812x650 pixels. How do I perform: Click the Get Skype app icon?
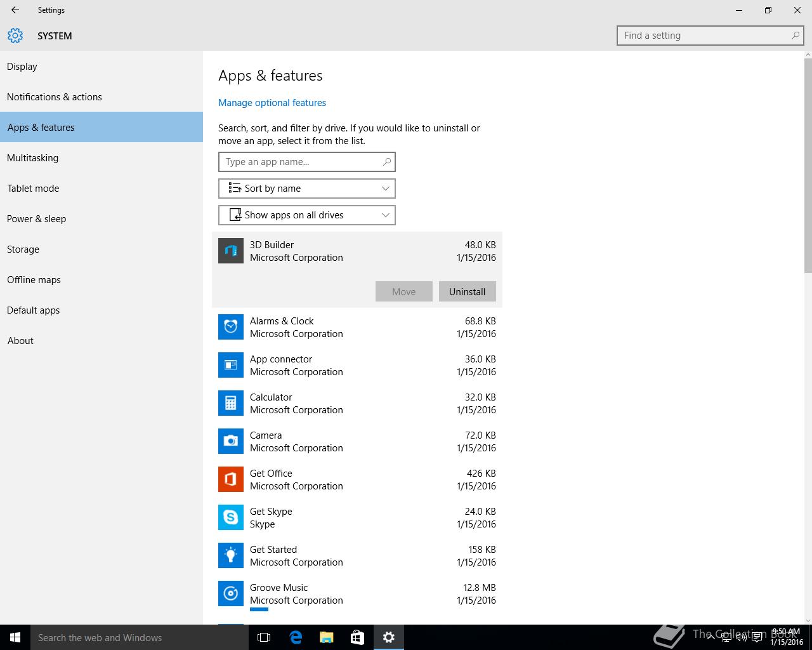coord(231,517)
